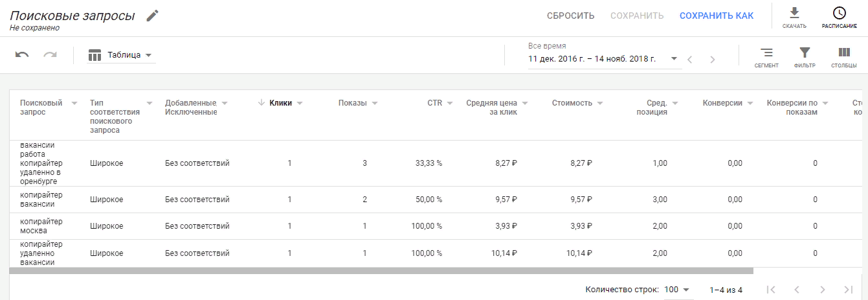The height and width of the screenshot is (300, 868).
Task: Select the копирайтер москва query row
Action: tap(41, 226)
